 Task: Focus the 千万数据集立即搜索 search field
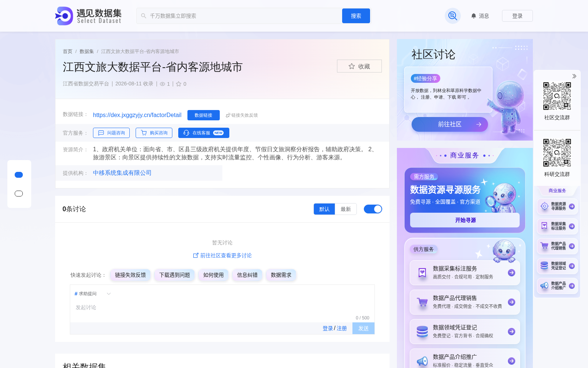tap(239, 16)
